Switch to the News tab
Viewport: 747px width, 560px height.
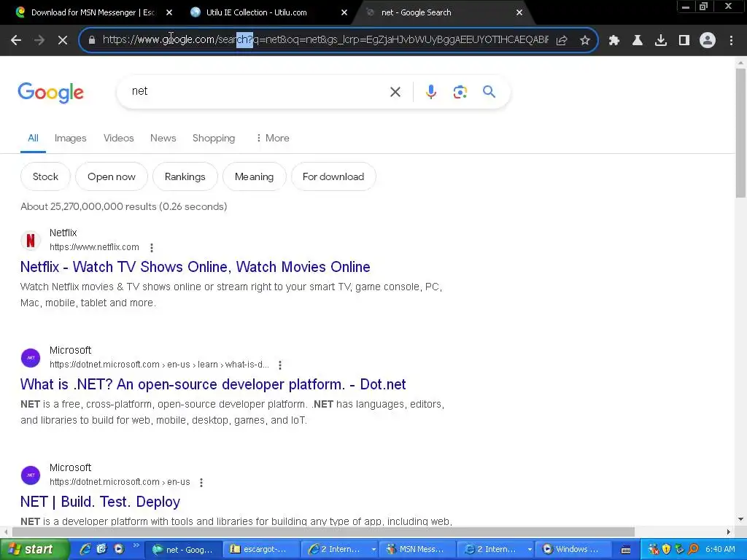click(x=163, y=138)
